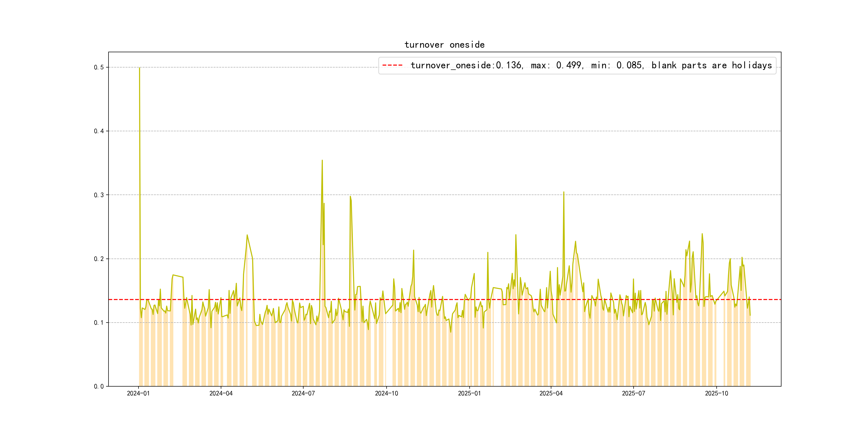Click the peak of the 0.499 spike at 2024-01
The height and width of the screenshot is (434, 868).
[140, 68]
